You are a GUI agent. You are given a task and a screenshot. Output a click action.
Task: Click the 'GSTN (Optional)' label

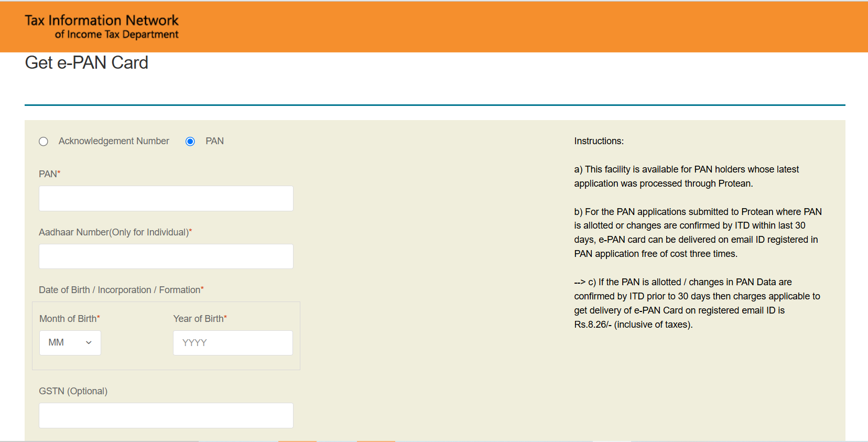click(x=73, y=391)
